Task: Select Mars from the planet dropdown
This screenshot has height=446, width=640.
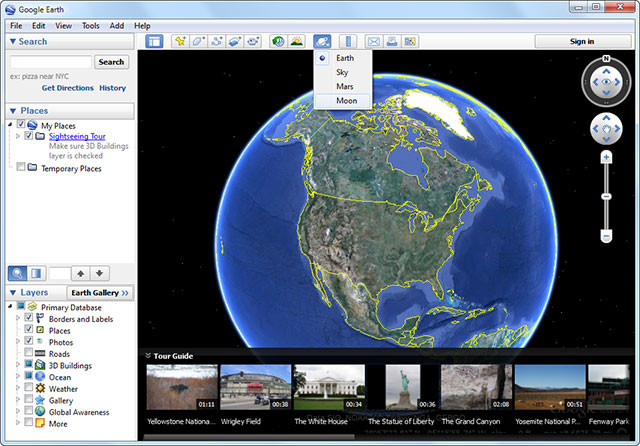Action: point(343,87)
